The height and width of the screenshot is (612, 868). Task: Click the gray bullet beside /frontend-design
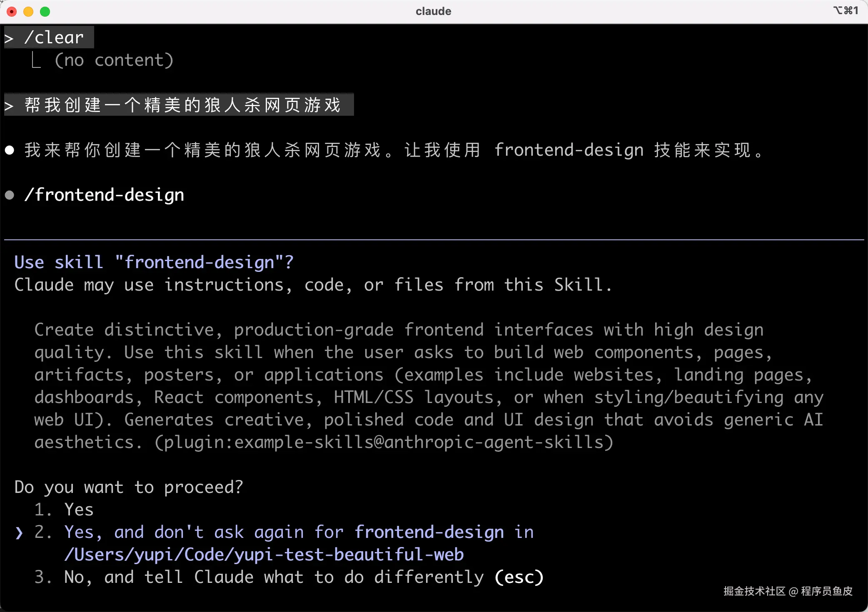tap(10, 195)
